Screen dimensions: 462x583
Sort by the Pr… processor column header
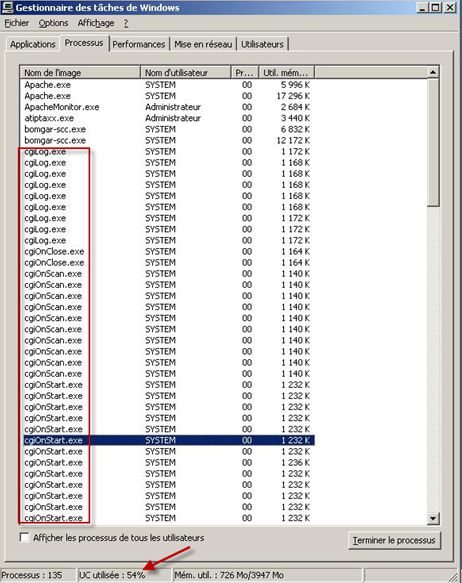pos(245,73)
